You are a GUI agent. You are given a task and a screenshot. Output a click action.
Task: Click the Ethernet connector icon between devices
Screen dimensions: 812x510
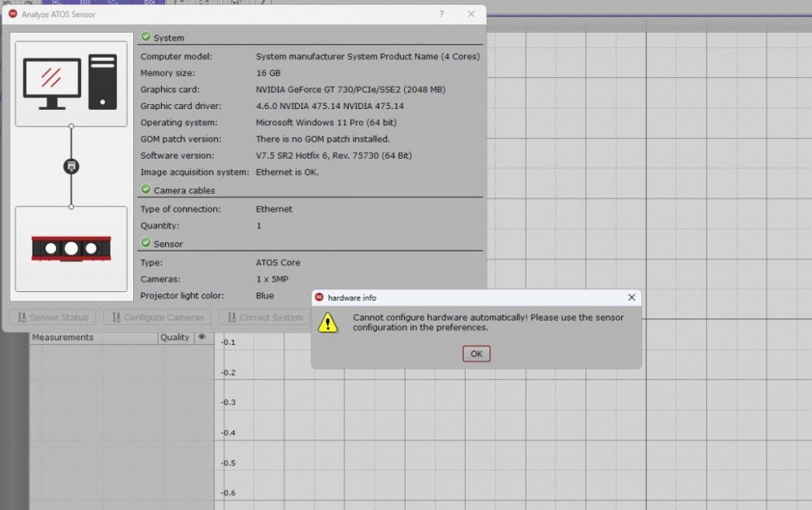(72, 166)
